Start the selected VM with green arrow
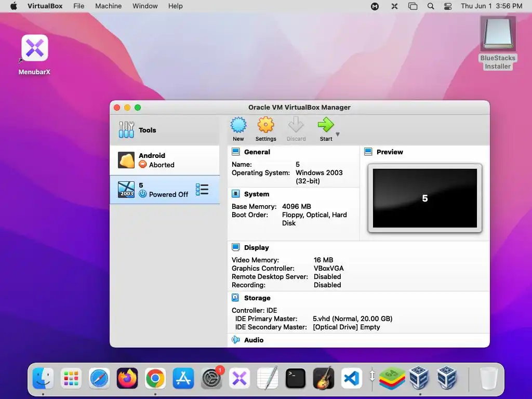The image size is (532, 399). point(326,125)
